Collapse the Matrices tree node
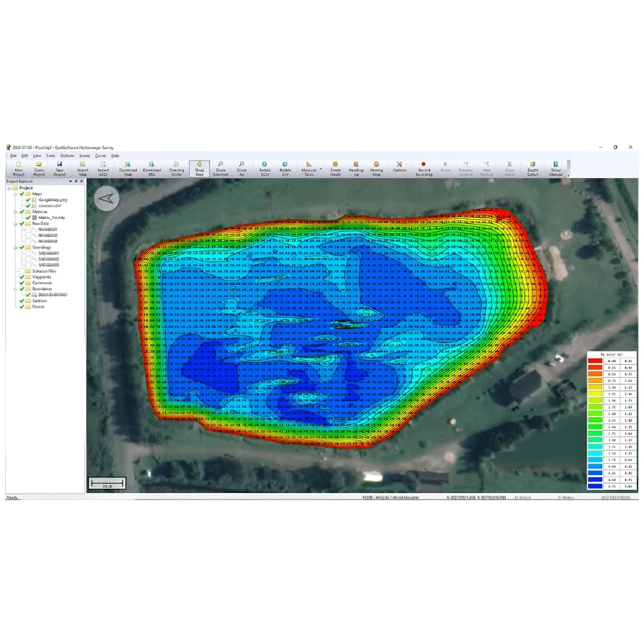The height and width of the screenshot is (644, 644). (x=16, y=212)
